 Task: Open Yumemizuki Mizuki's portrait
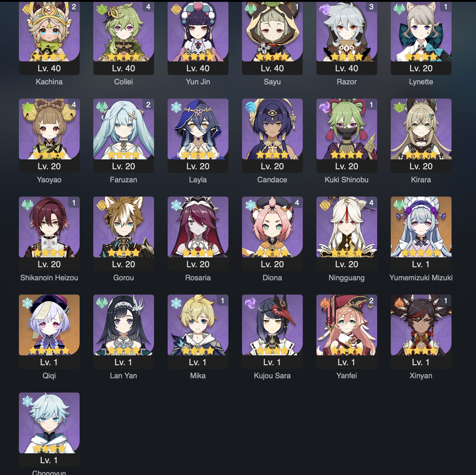421,227
